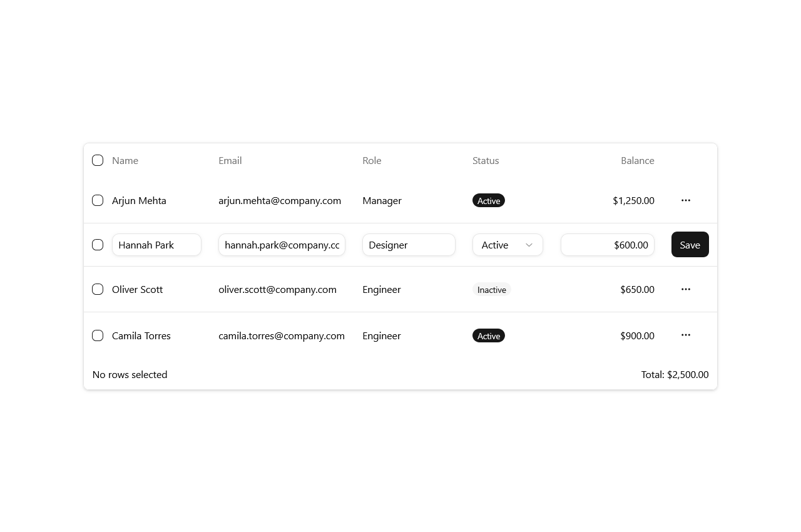This screenshot has height=532, width=801.
Task: Check the row checkbox for Camila Torres
Action: pos(98,335)
